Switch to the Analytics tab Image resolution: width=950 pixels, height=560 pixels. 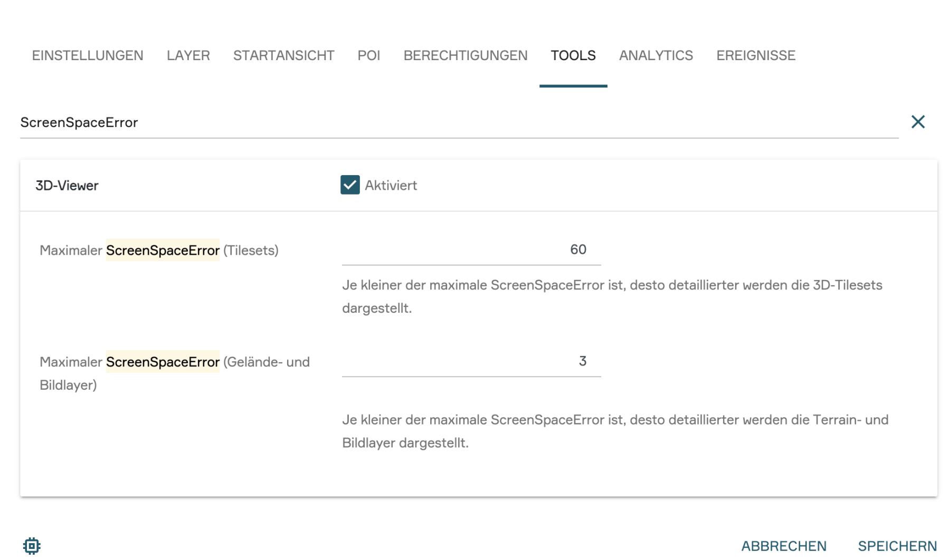tap(655, 55)
